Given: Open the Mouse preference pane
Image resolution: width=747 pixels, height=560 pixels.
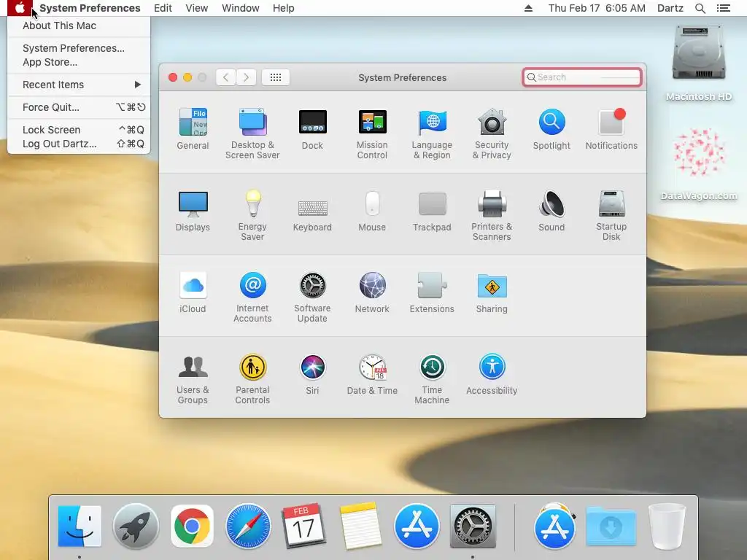Looking at the screenshot, I should point(372,211).
